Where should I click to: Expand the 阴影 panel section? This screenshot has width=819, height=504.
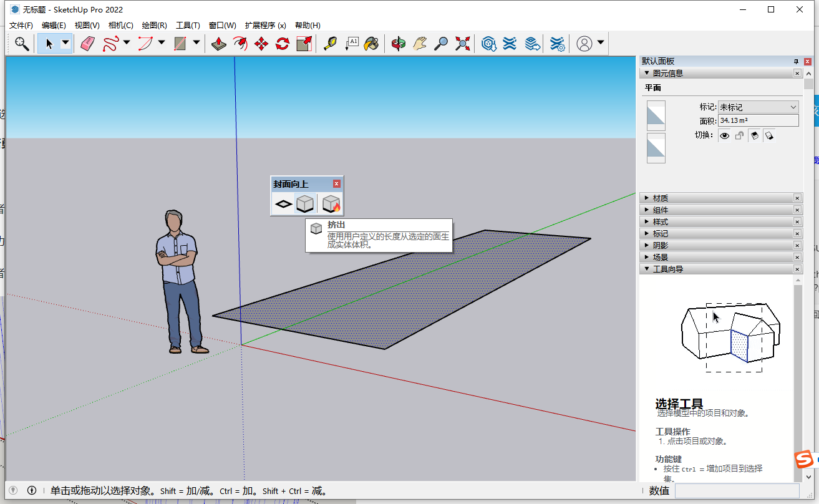coord(660,245)
